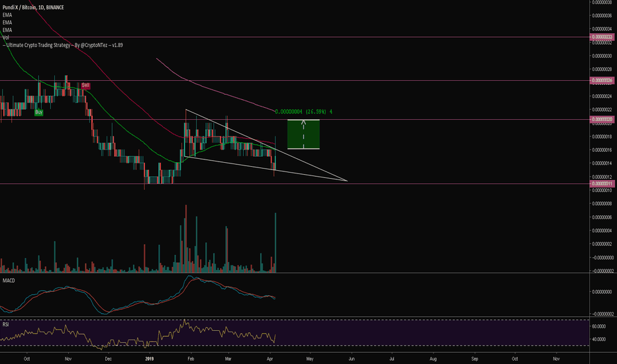
Task: Select the 0.00000033 horizontal line price label
Action: [602, 37]
